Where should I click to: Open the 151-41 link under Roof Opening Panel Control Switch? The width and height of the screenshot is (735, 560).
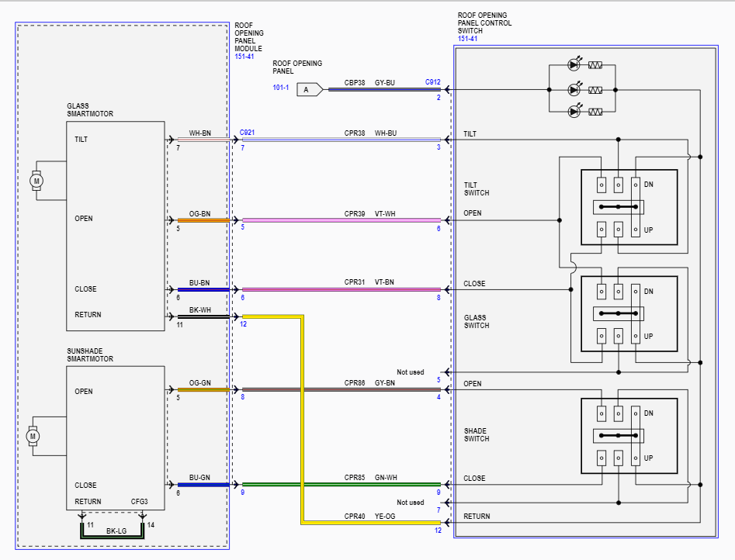467,39
